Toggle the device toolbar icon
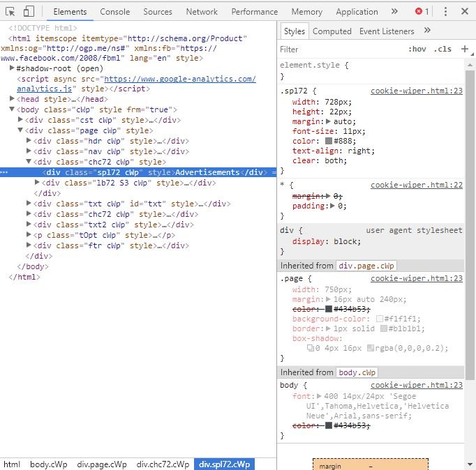The height and width of the screenshot is (470, 476). click(29, 12)
